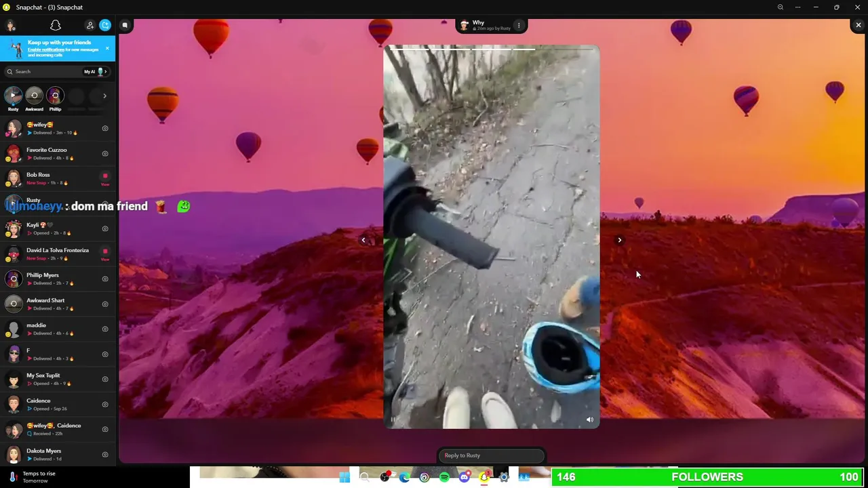This screenshot has height=488, width=868.
Task: View the new snap from Bob Ross
Action: 105,178
